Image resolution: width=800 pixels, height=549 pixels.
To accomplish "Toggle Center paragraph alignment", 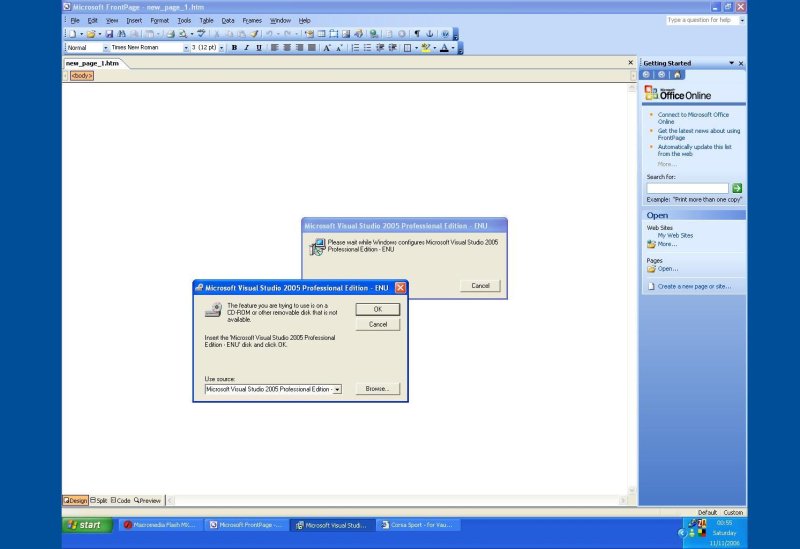I will [x=287, y=47].
